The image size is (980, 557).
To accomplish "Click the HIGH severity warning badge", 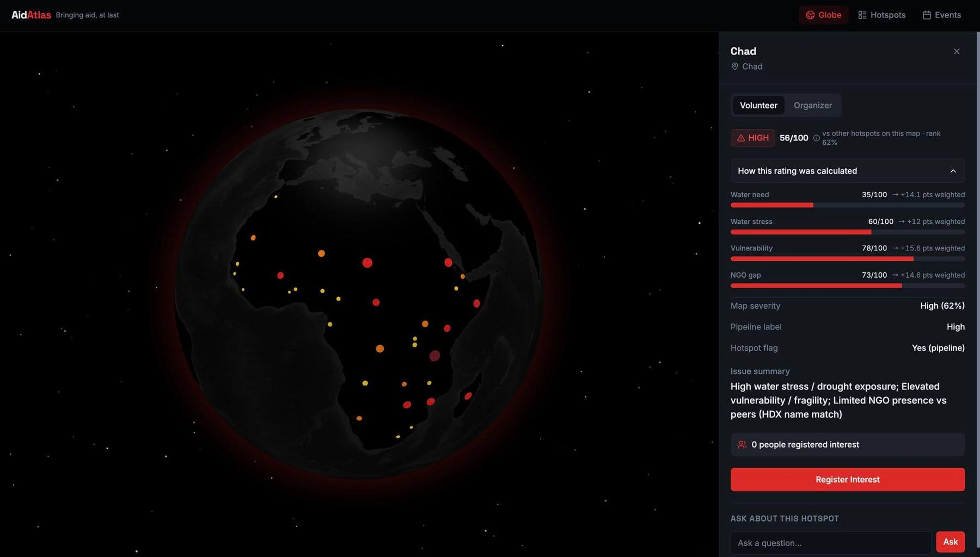I will (752, 138).
